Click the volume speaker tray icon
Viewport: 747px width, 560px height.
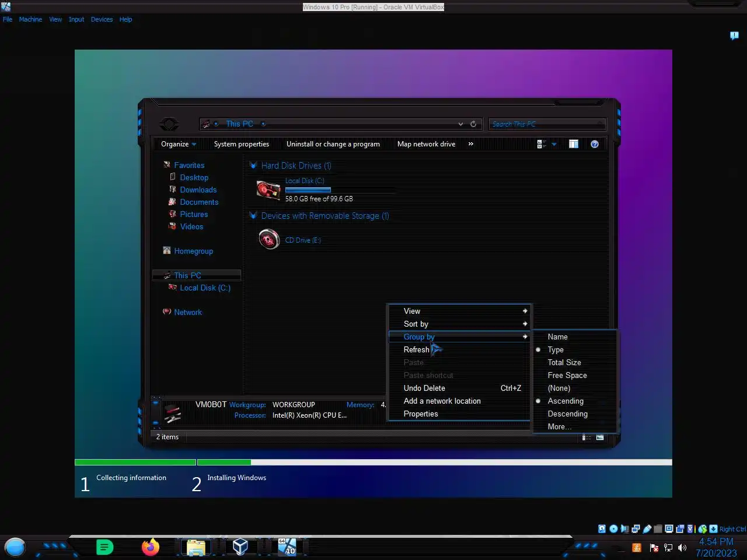[x=682, y=548]
